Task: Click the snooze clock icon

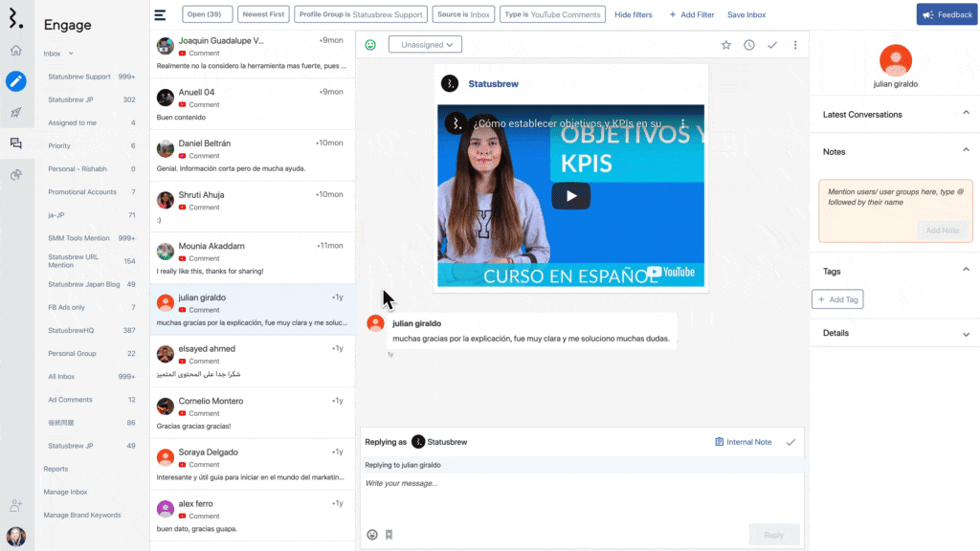Action: 748,45
